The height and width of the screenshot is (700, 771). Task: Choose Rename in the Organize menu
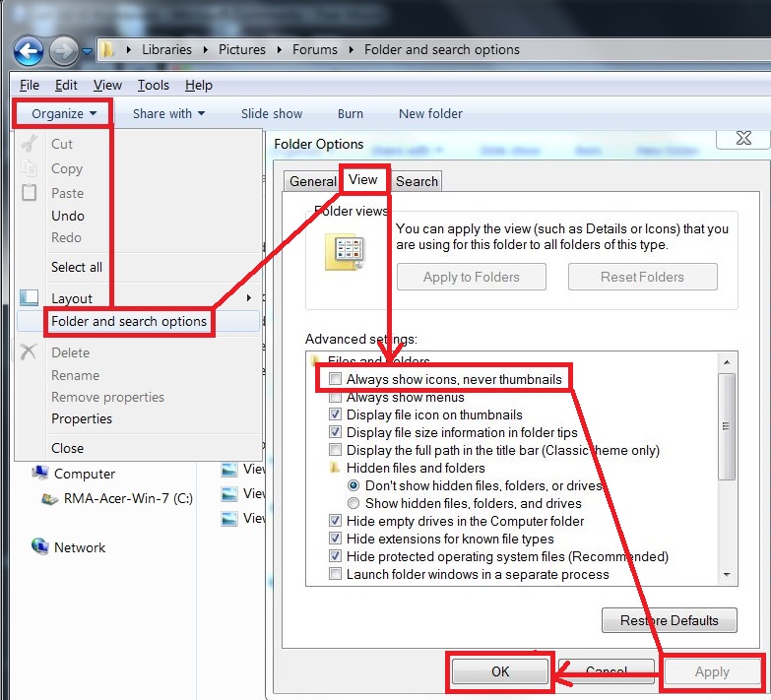point(75,375)
